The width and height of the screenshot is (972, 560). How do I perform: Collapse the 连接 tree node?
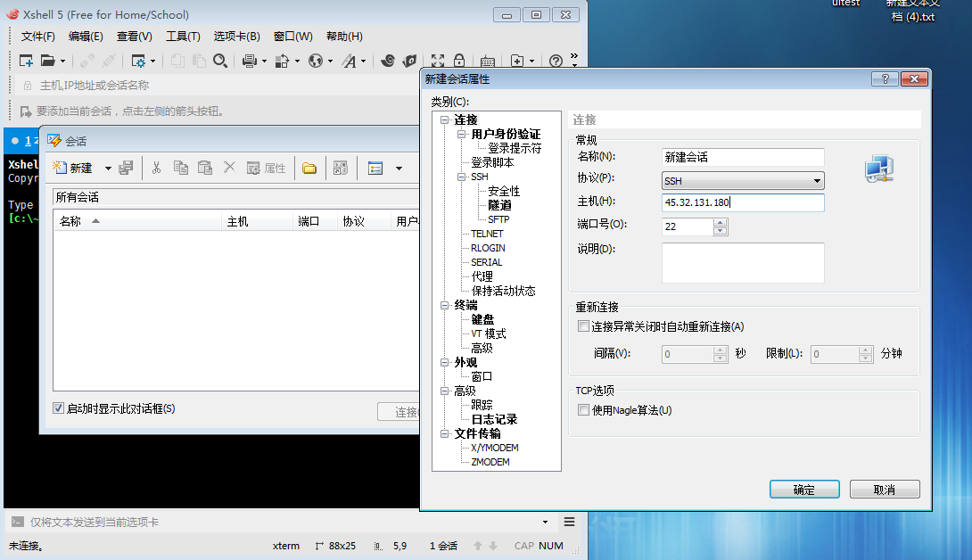pyautogui.click(x=444, y=119)
